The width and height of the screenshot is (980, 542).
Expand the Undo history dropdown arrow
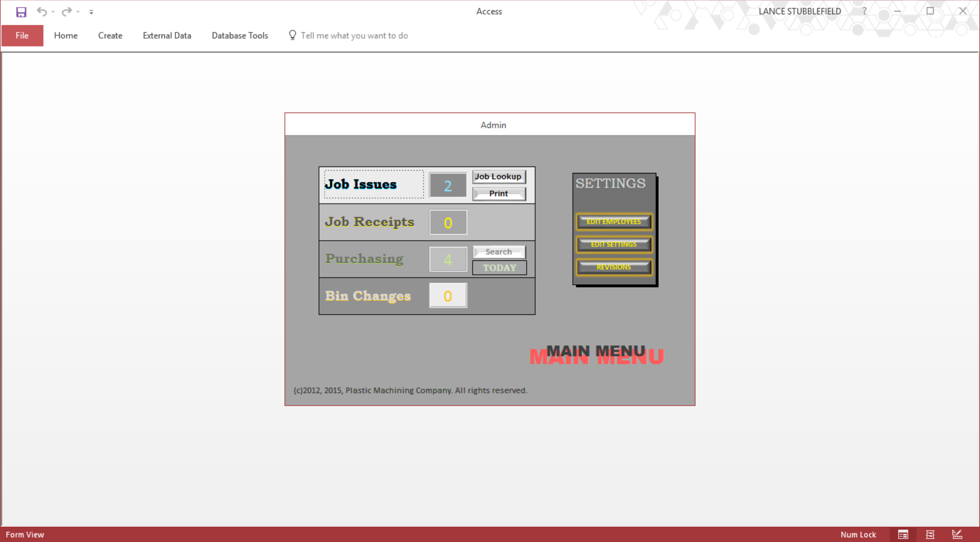point(53,12)
